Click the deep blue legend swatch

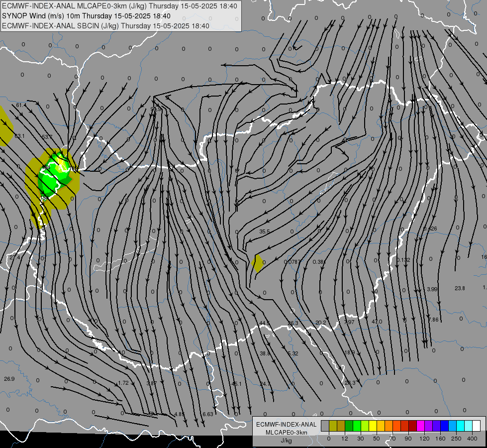point(445,426)
